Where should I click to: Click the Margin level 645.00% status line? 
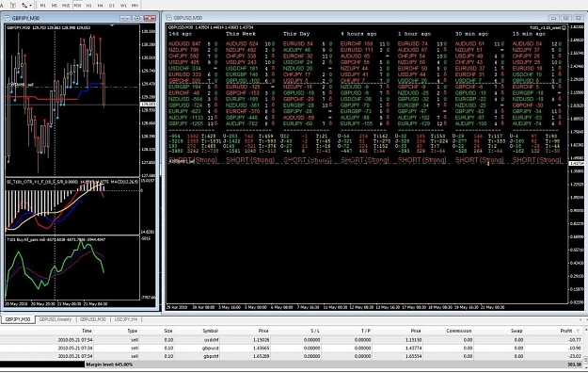pyautogui.click(x=109, y=365)
